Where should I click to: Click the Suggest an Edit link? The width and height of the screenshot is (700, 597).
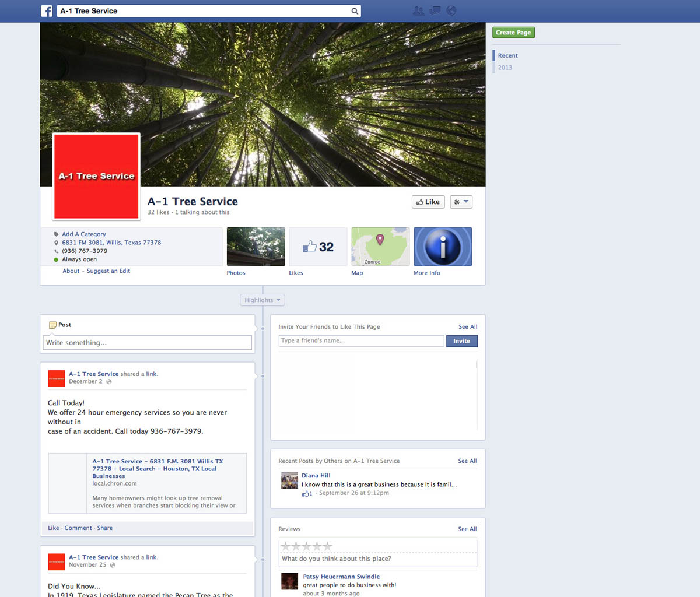tap(108, 271)
